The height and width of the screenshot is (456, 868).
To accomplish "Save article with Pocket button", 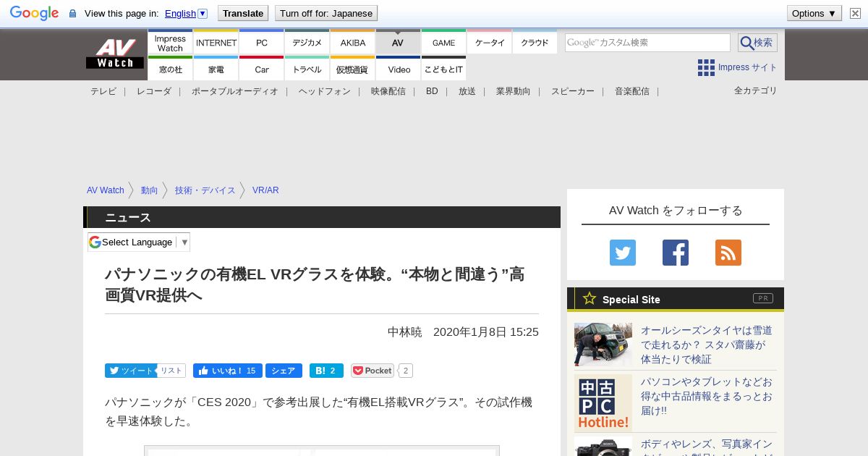I will pyautogui.click(x=373, y=371).
